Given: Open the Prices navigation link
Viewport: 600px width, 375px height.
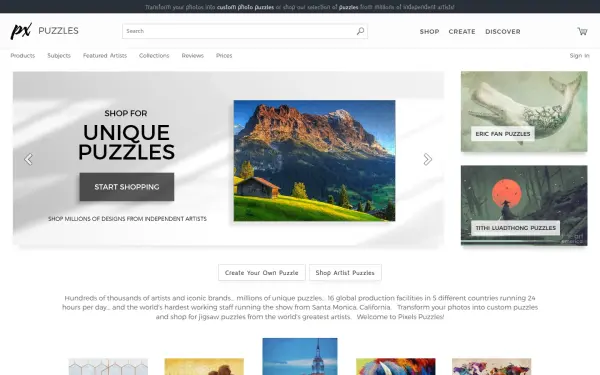Looking at the screenshot, I should 224,55.
